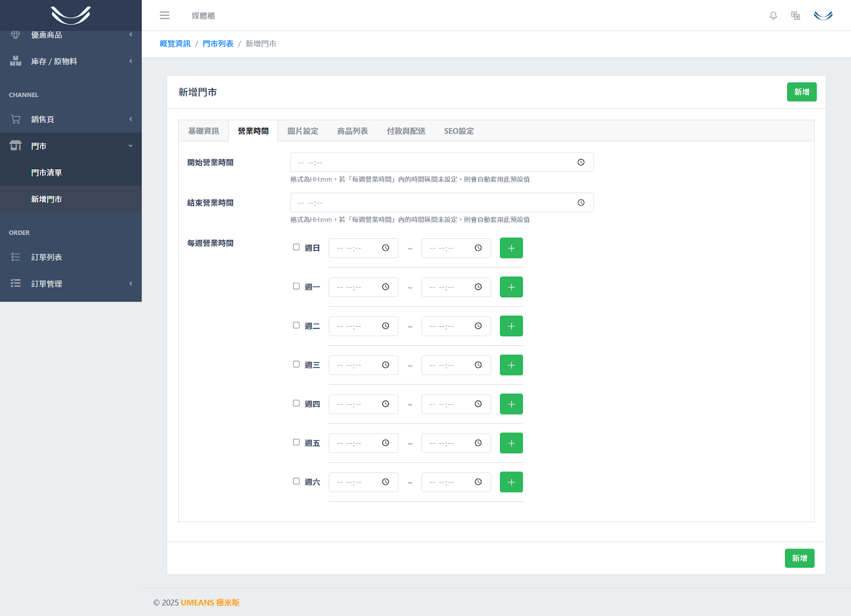Open the user avatar logo menu
The width and height of the screenshot is (851, 616).
(823, 15)
